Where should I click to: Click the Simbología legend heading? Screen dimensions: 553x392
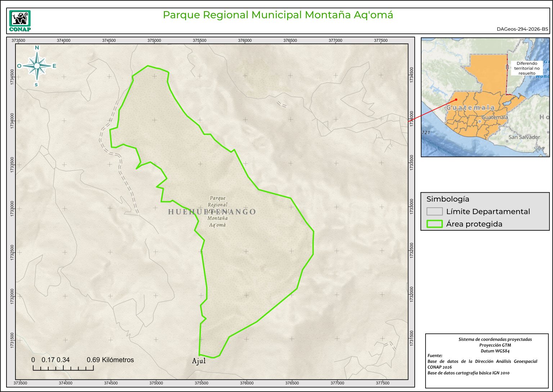[x=448, y=199]
